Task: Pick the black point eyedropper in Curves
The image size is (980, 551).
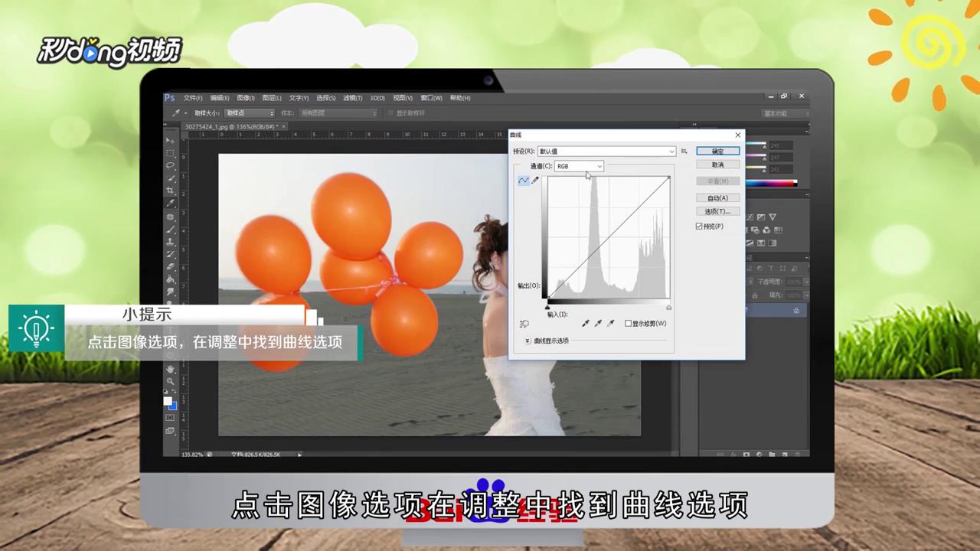Action: pyautogui.click(x=586, y=323)
